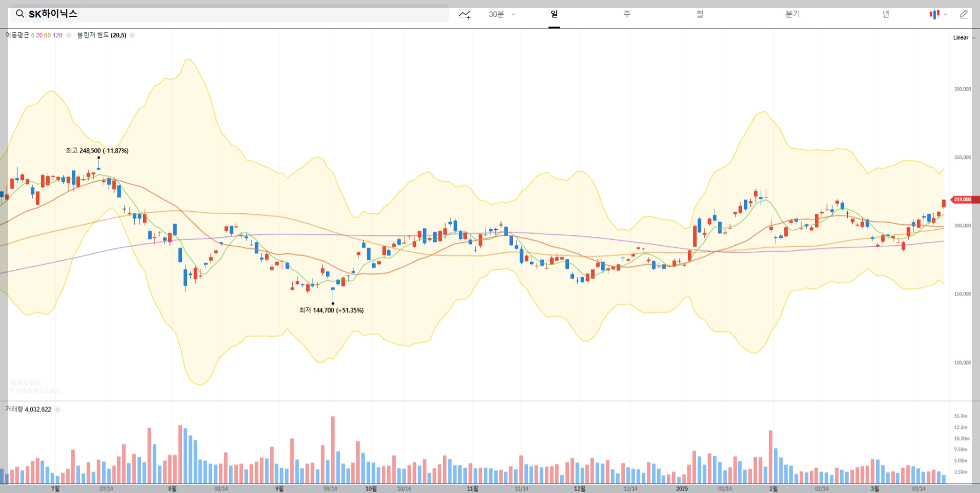Remove the 이동평균 moving average indicator
Screen dimensions: 980x493
(69, 35)
